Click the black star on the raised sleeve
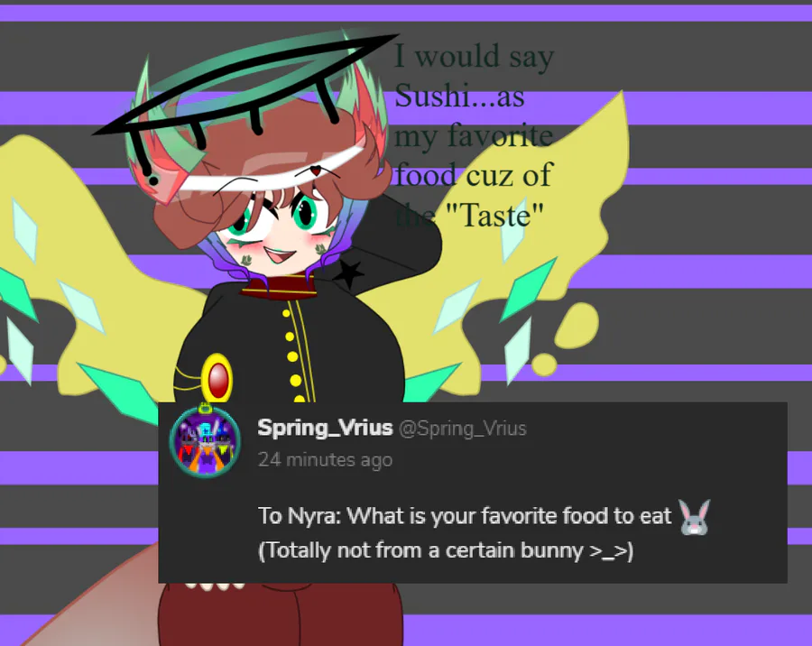Viewport: 812px width, 646px height. [x=348, y=273]
